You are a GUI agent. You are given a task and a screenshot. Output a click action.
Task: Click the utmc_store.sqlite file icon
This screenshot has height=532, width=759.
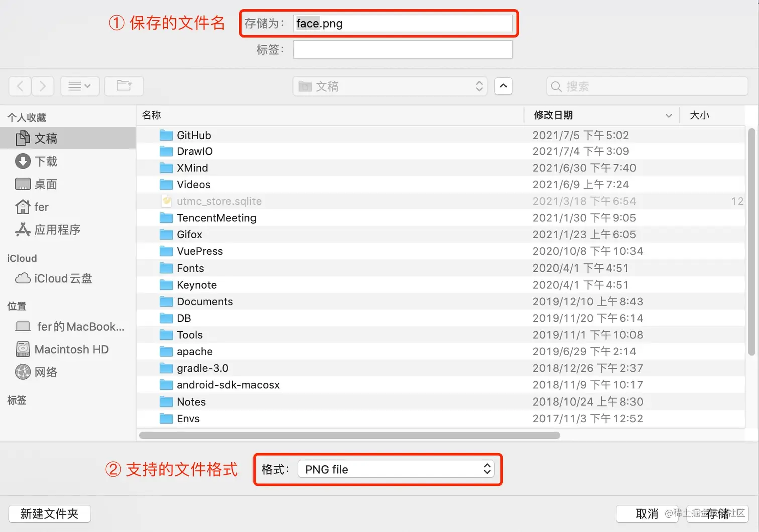[167, 201]
